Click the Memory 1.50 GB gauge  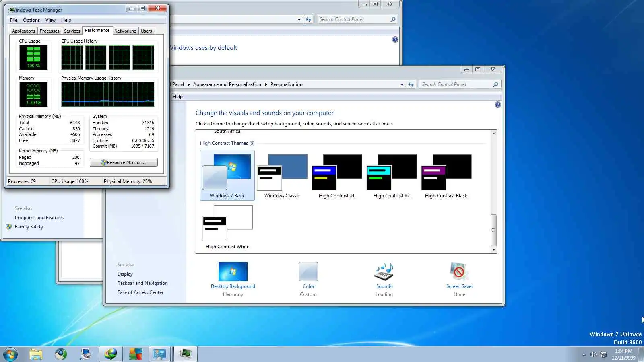point(33,94)
